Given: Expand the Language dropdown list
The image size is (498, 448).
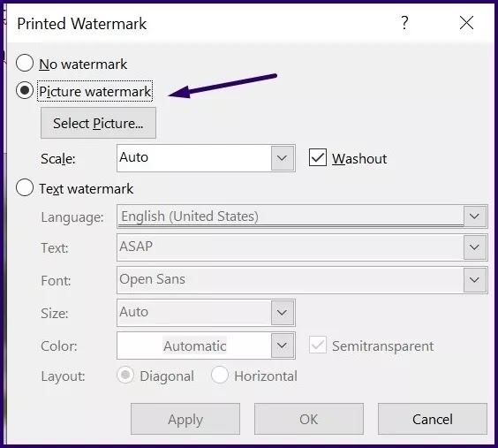Looking at the screenshot, I should tap(474, 216).
